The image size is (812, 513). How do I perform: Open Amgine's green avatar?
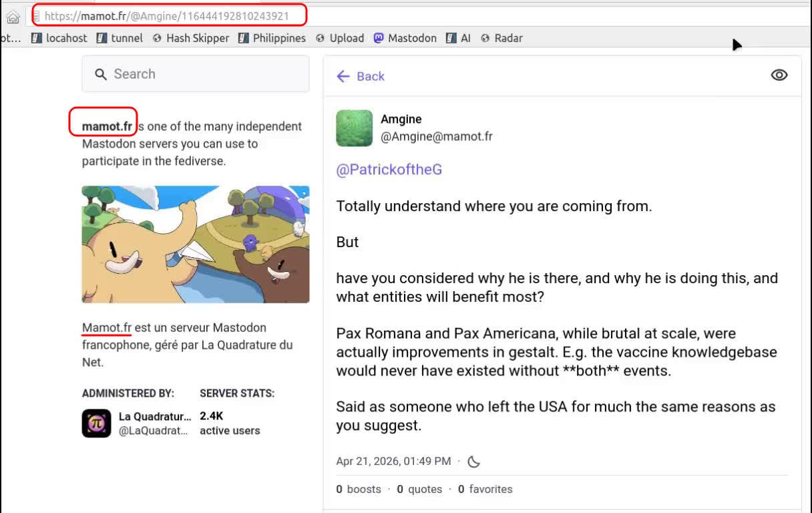354,128
